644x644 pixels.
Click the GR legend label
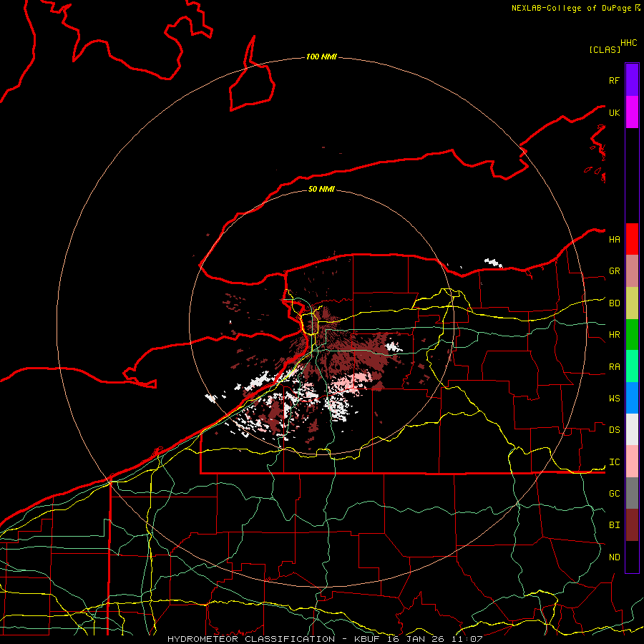[614, 271]
